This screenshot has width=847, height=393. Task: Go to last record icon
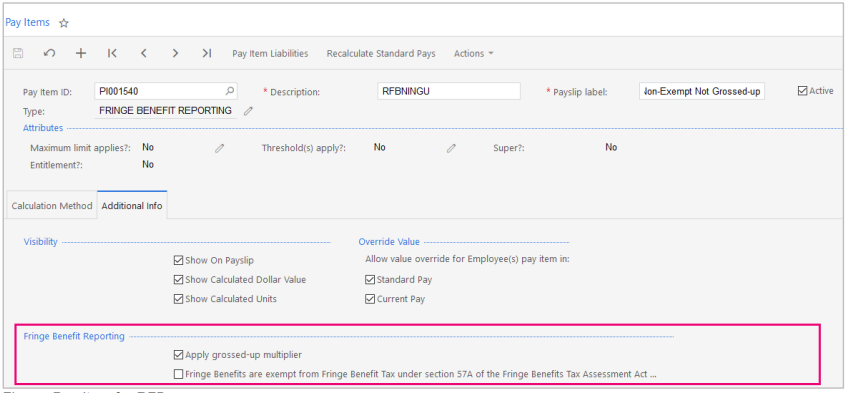206,53
